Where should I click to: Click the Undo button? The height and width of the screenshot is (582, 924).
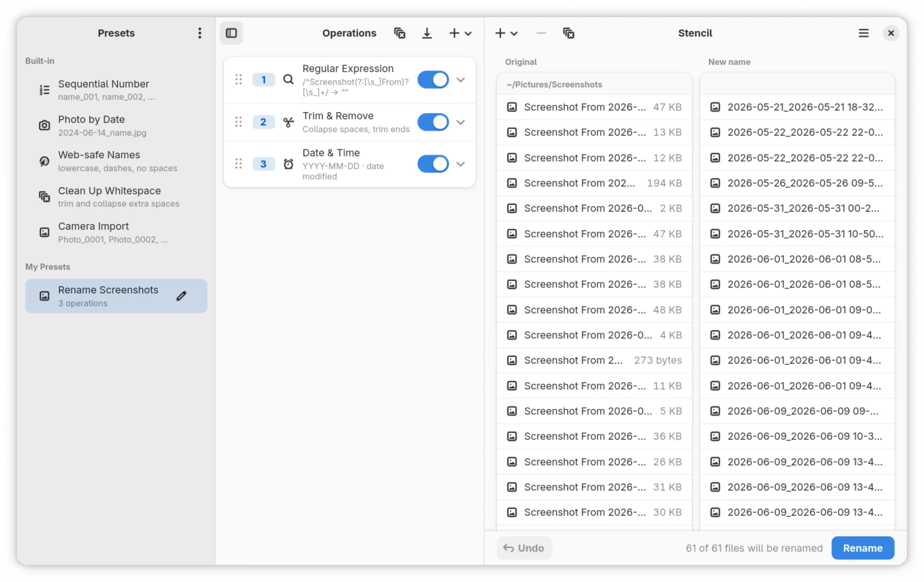(x=524, y=548)
